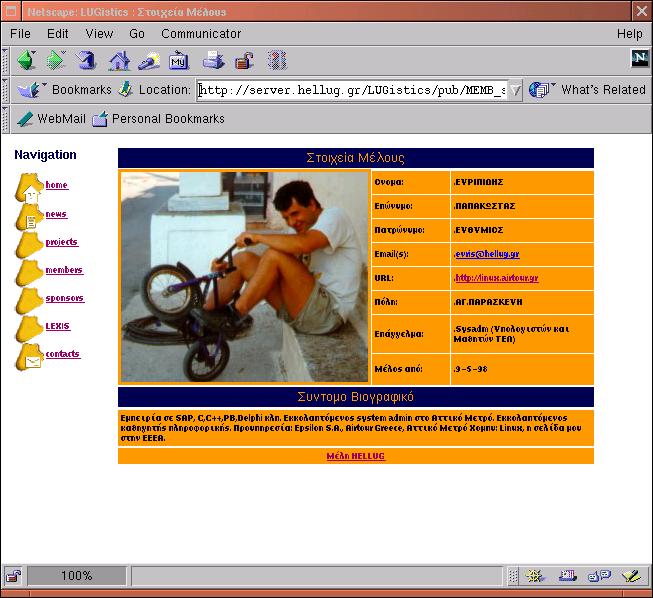Click the status bar security lock

(14, 576)
